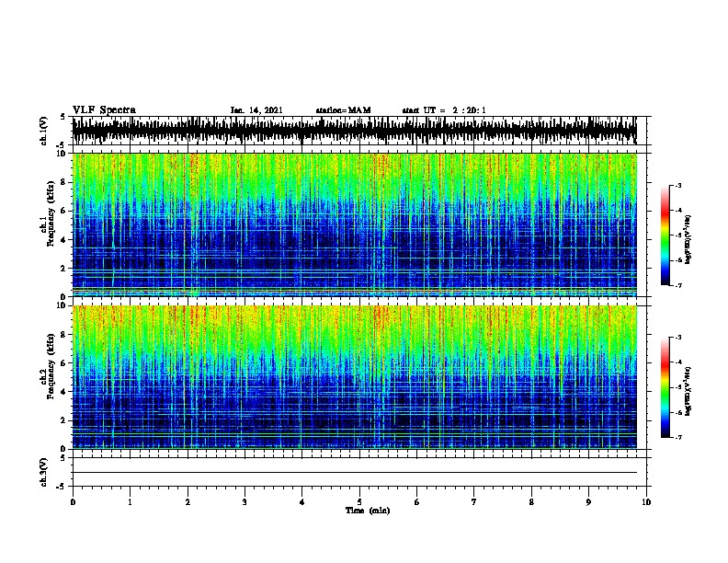Click tick label "10" on the Time (min) axis
This screenshot has height=563, width=728.
point(646,502)
